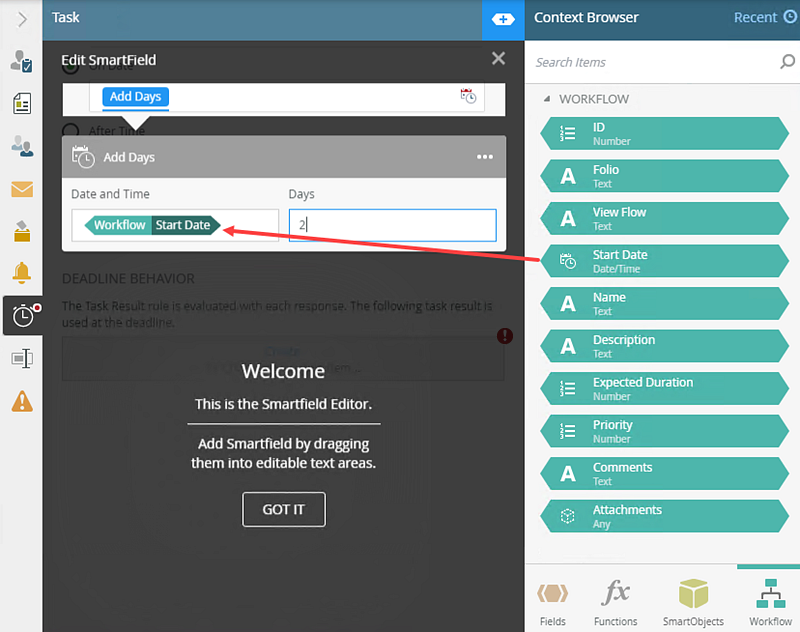This screenshot has width=800, height=632.
Task: Click the Add Days smartfield token
Action: pyautogui.click(x=135, y=96)
